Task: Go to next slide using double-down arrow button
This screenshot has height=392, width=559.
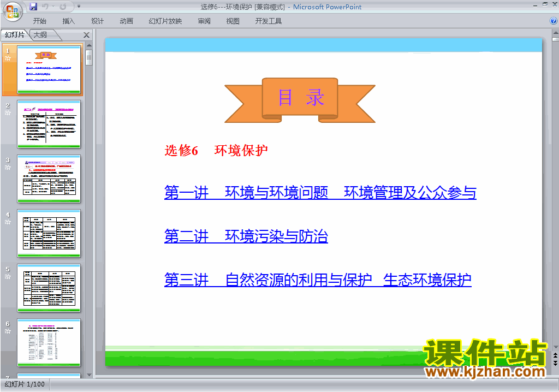Action: (555, 363)
